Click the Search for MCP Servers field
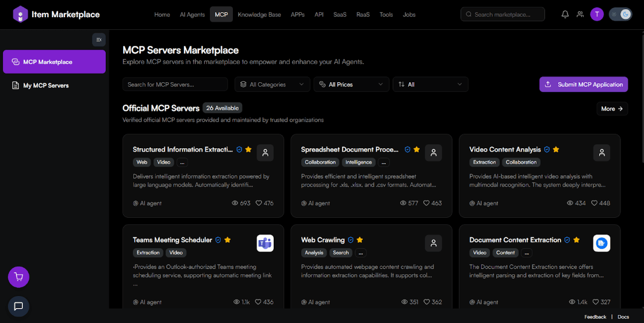This screenshot has width=644, height=323. 175,84
